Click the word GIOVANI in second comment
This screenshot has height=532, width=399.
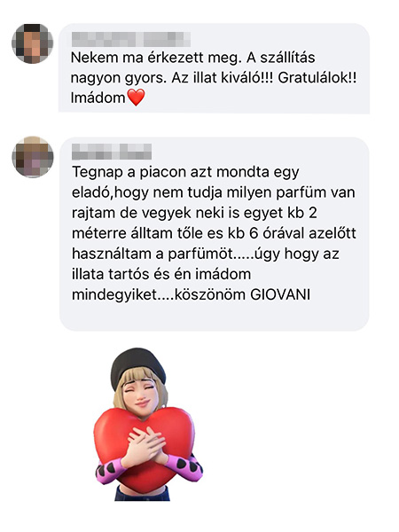280,294
